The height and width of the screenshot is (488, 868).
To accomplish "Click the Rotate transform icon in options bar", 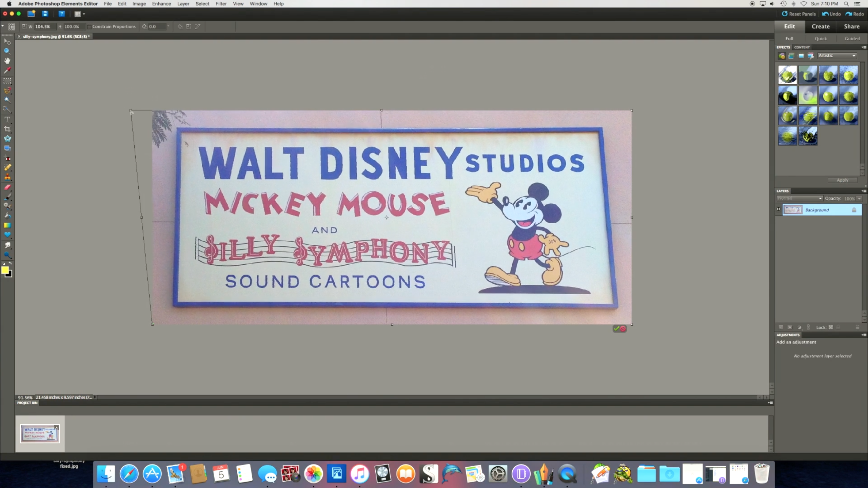I will coord(180,26).
